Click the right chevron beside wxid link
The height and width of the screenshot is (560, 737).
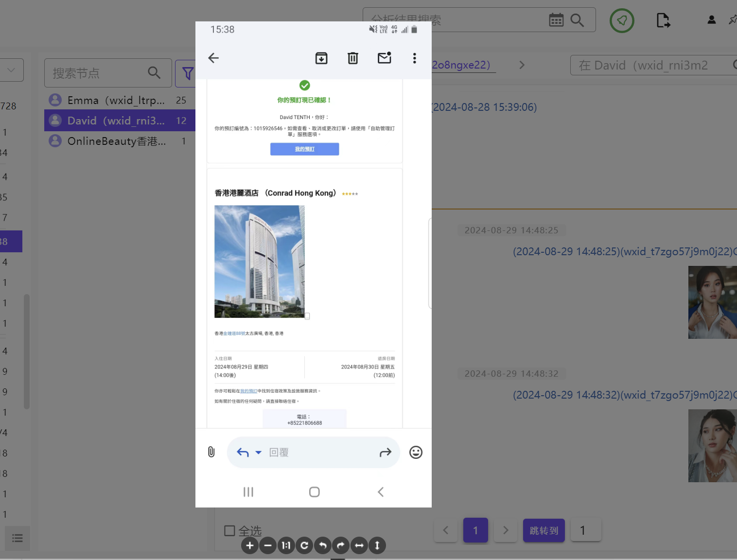(x=522, y=65)
